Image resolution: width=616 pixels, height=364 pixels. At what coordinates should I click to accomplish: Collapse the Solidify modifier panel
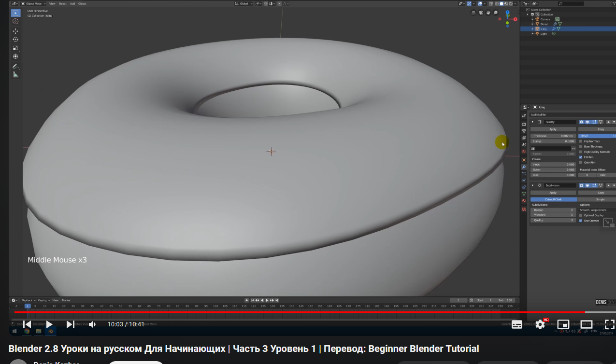click(x=532, y=122)
